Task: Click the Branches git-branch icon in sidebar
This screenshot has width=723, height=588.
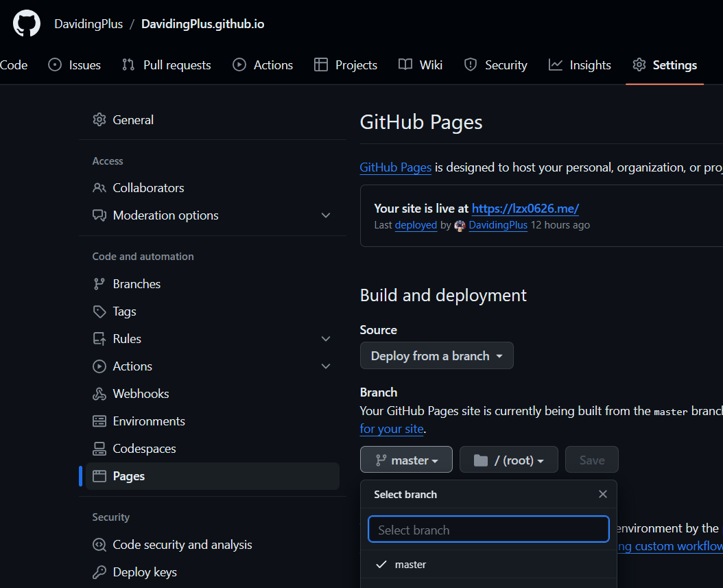Action: tap(99, 284)
